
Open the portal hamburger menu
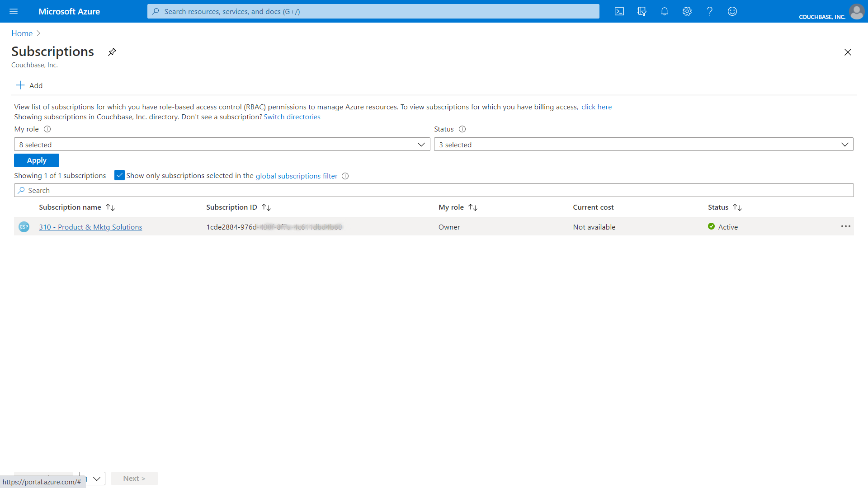14,11
